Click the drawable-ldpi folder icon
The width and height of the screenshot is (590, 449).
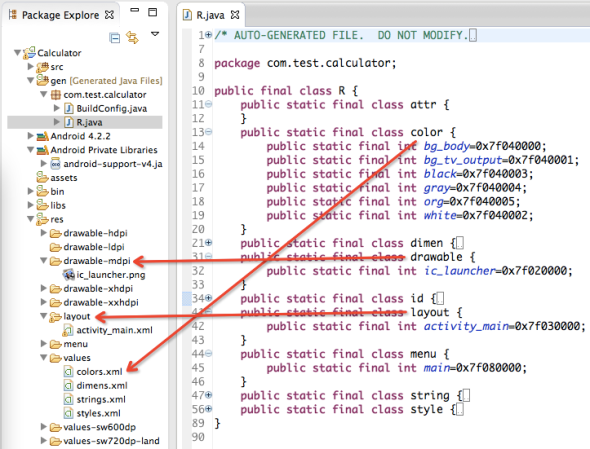(55, 247)
